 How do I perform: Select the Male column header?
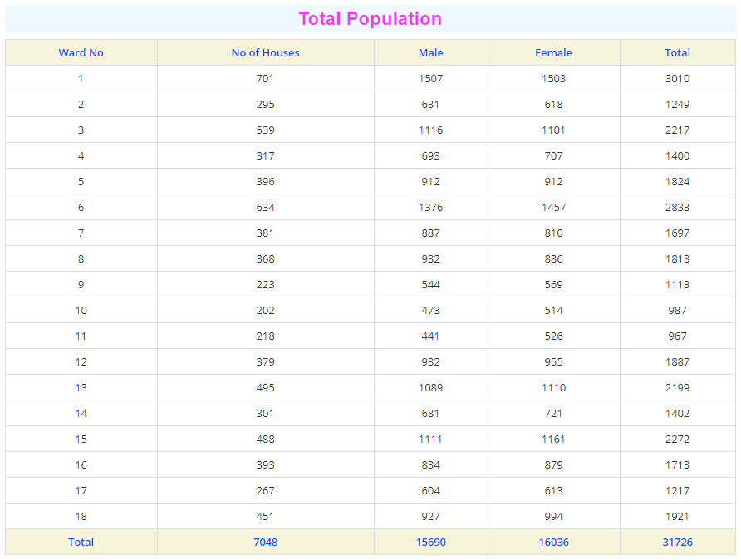(430, 53)
